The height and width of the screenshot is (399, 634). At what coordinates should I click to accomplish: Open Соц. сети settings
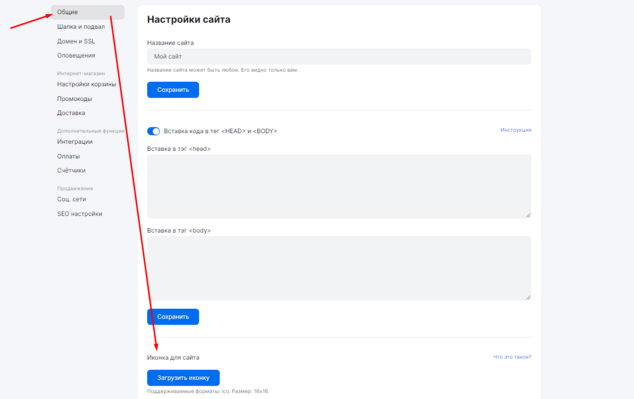tap(72, 199)
